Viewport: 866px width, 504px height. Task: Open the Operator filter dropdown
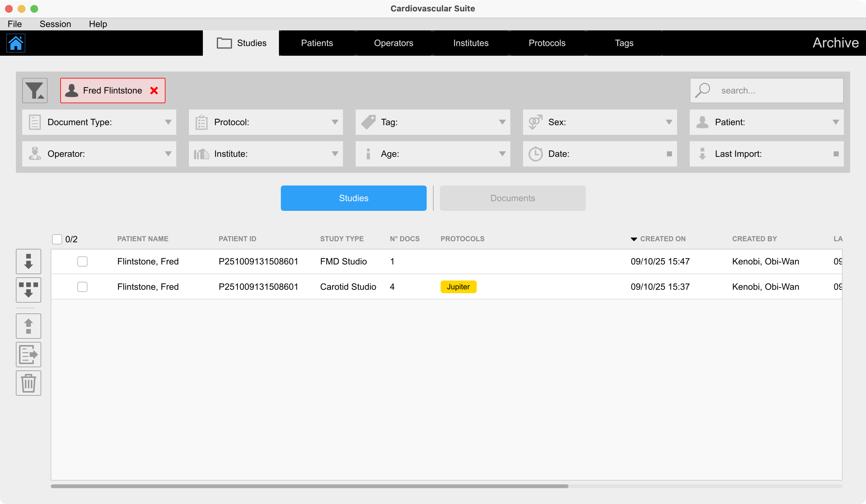point(99,154)
